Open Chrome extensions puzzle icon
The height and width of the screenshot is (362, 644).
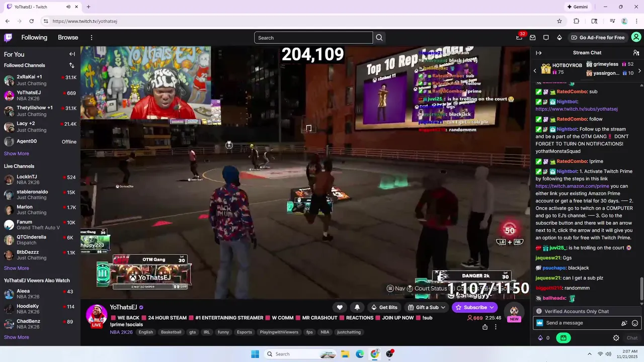(577, 21)
